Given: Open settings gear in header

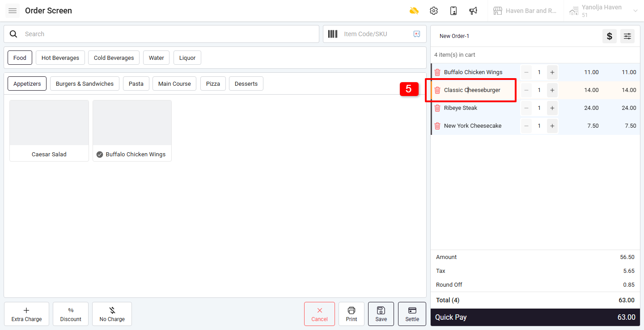Looking at the screenshot, I should [x=434, y=11].
